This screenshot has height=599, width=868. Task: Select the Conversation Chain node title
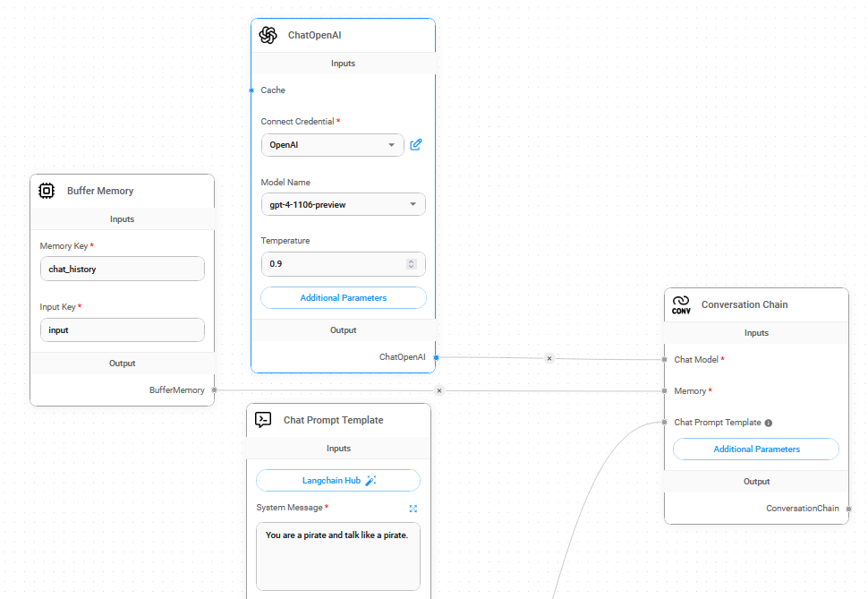point(745,304)
